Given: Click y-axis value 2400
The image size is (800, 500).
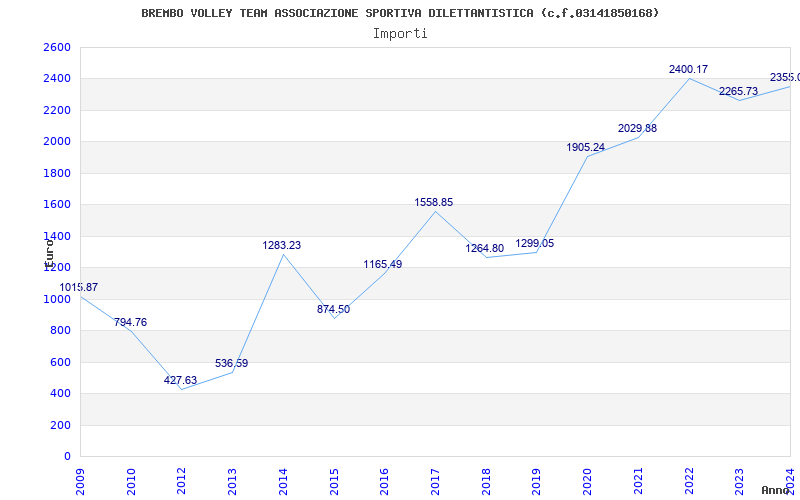Looking at the screenshot, I should 57,79.
